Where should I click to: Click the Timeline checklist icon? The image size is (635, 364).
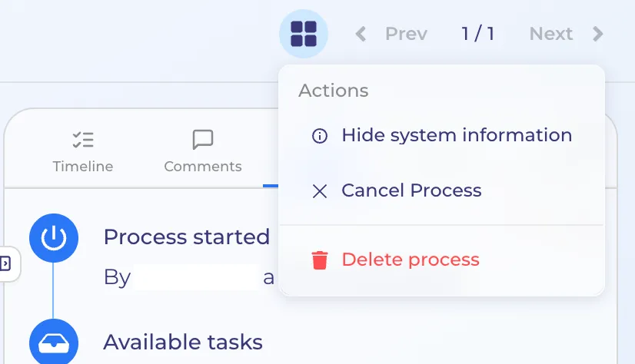tap(83, 140)
